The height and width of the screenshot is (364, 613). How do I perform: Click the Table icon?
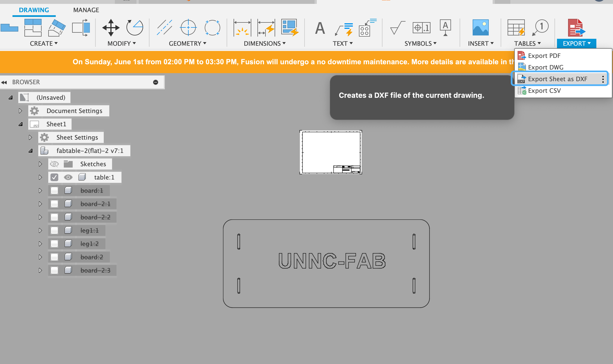516,27
